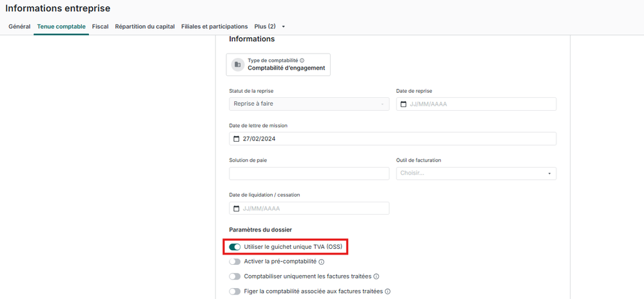Expand the Plus (2) tab menu

point(269,26)
